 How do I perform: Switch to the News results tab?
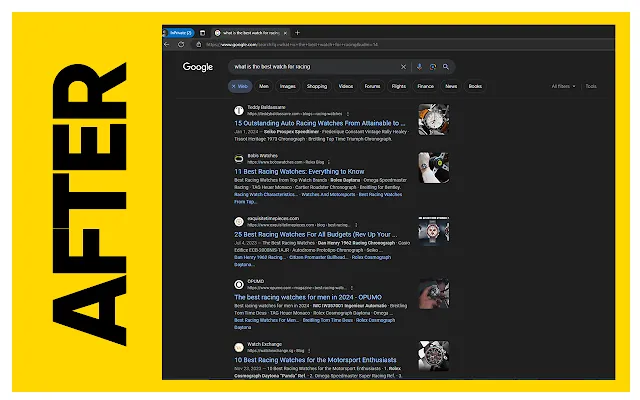(x=451, y=86)
